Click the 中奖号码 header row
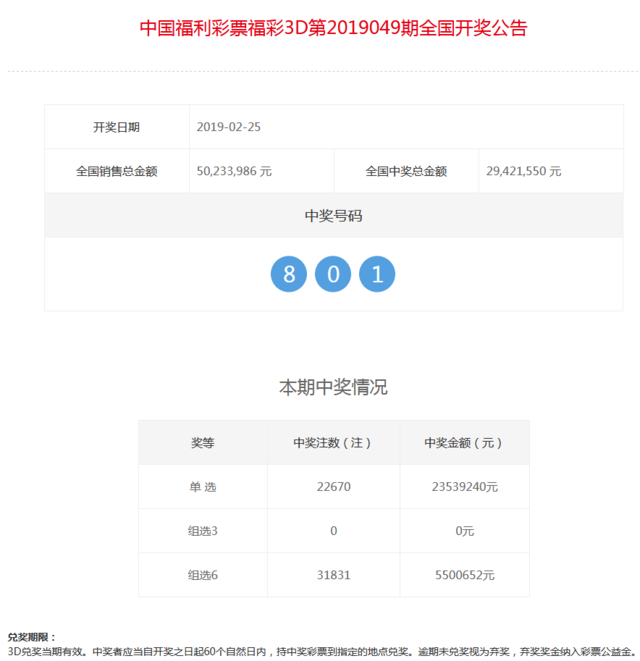This screenshot has width=640, height=661. (x=333, y=215)
